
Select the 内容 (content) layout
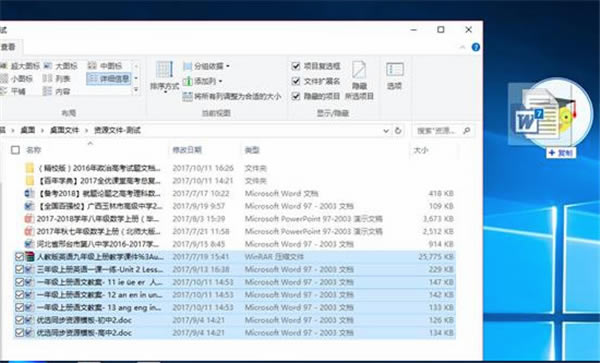coord(57,91)
